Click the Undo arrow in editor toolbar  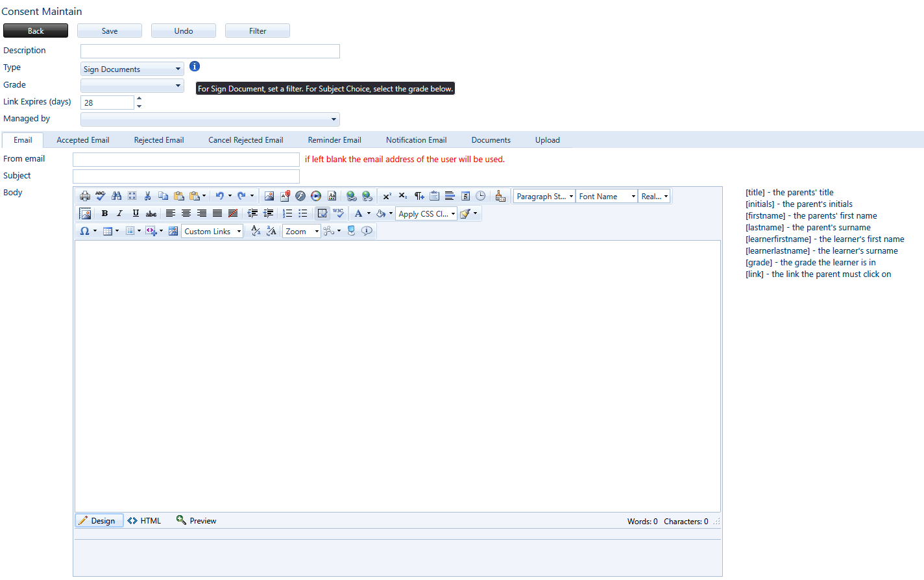[220, 196]
